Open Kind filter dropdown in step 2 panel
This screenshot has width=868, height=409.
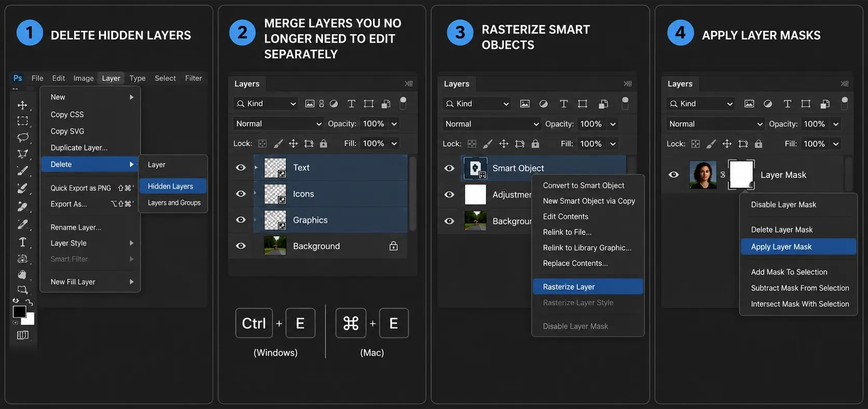click(x=266, y=103)
